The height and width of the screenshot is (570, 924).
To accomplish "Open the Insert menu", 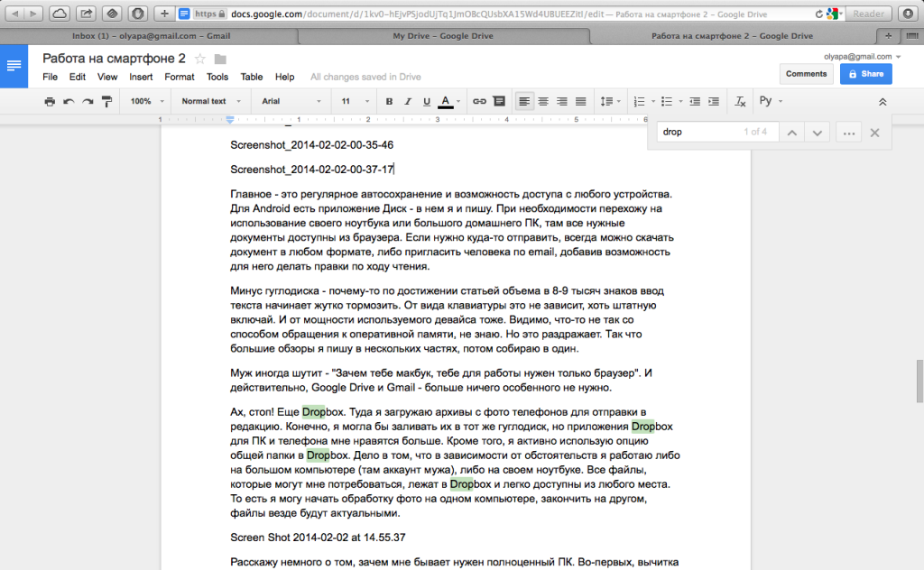I will pos(141,77).
